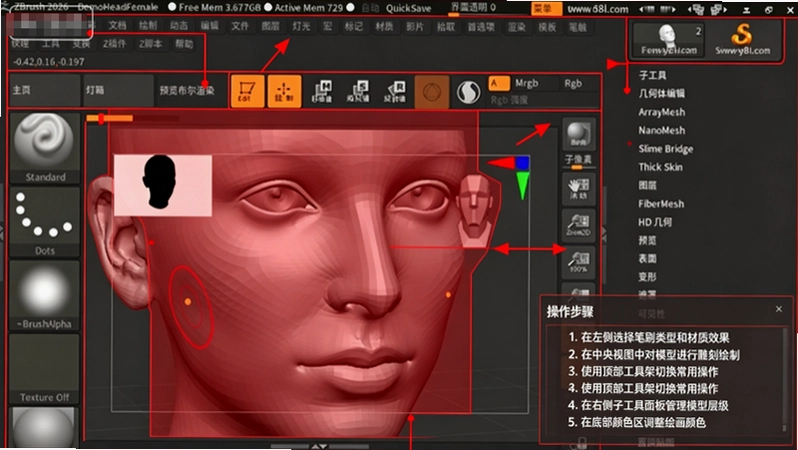Open the 帮助 menu

coord(184,44)
